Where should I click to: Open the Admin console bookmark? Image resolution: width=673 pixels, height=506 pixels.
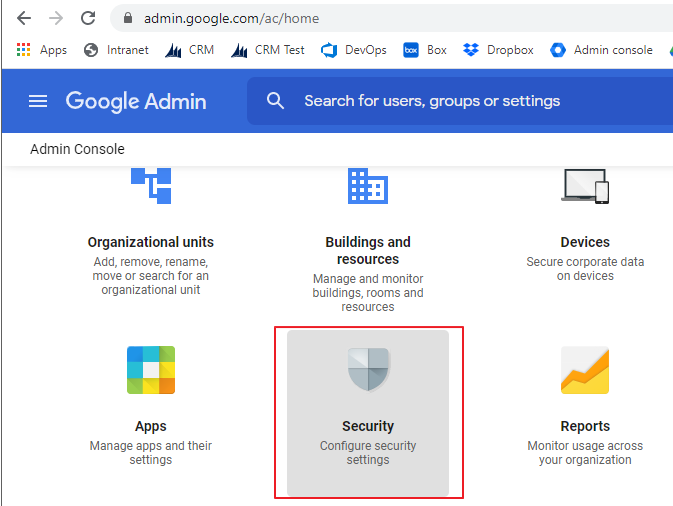[601, 50]
